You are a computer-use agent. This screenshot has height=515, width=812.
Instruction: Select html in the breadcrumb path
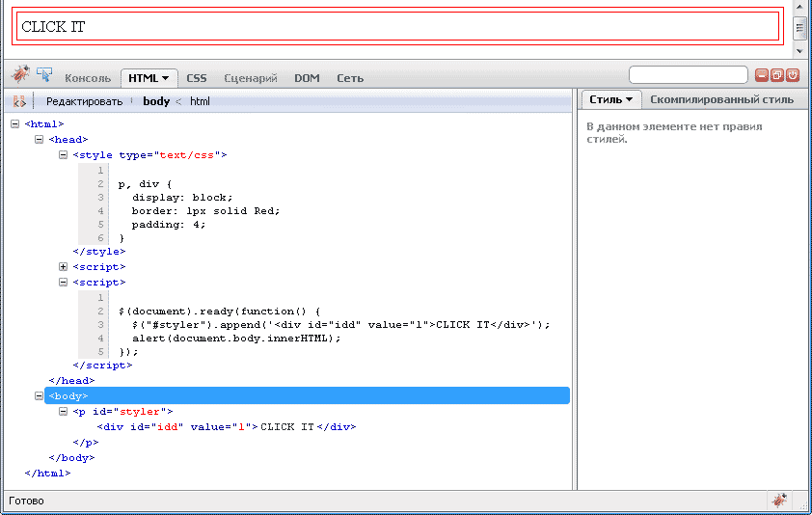point(200,101)
